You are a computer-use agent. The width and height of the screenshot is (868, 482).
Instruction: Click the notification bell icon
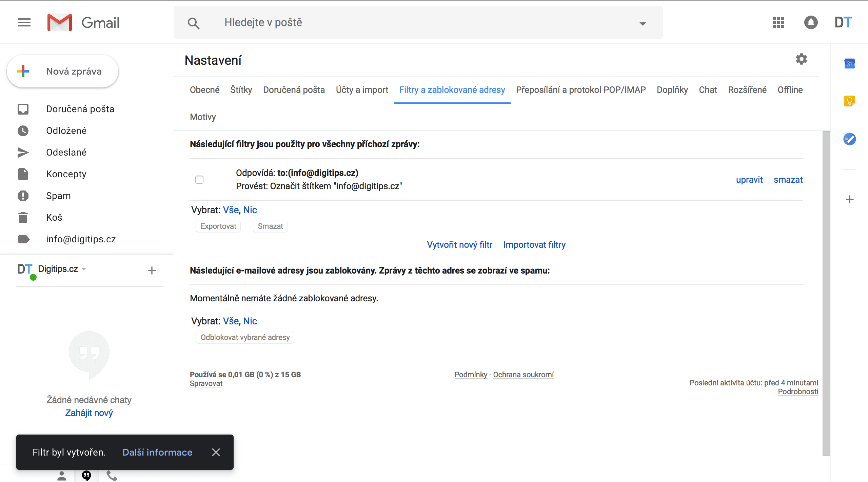click(811, 22)
